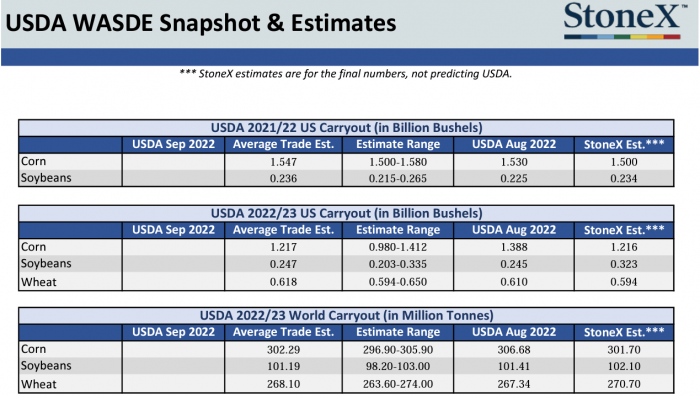Select the 1.388 USDA Aug 2022 corn value
Screen dimensions: 700x396
tap(514, 247)
